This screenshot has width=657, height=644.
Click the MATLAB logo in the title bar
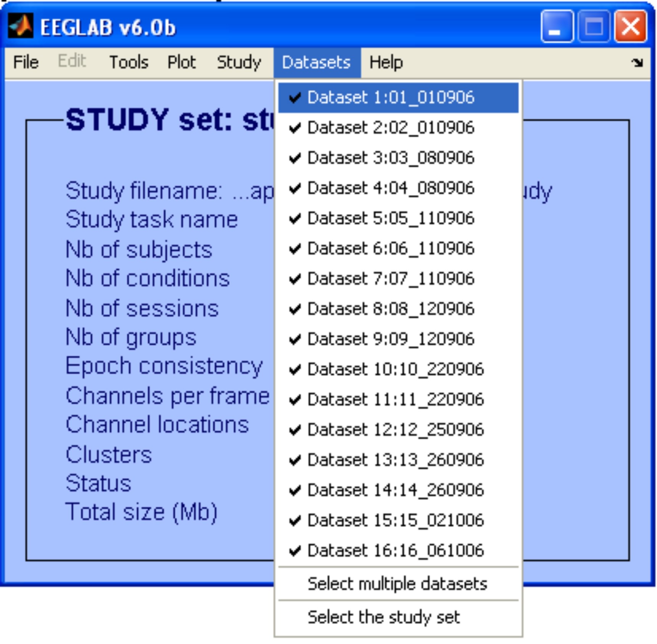[20, 26]
